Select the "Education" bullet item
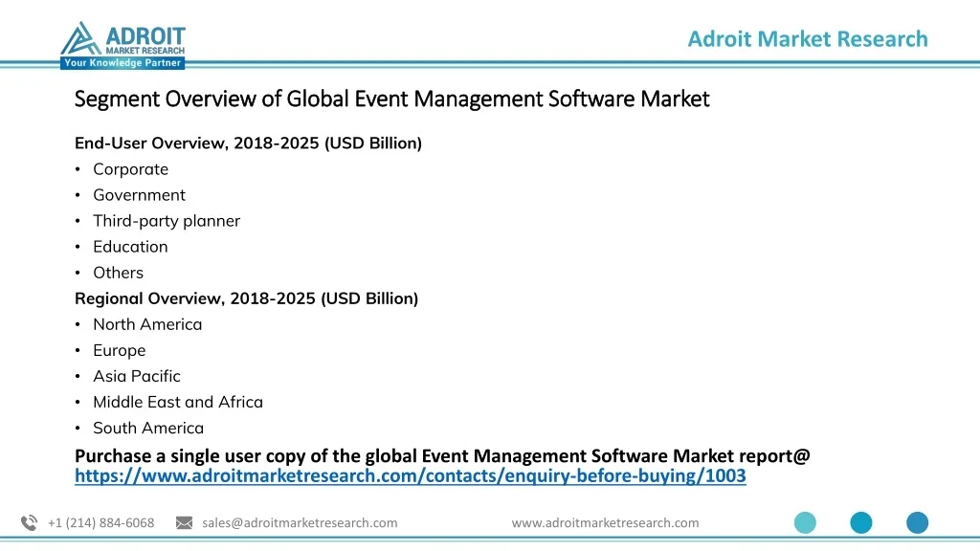 [x=130, y=247]
